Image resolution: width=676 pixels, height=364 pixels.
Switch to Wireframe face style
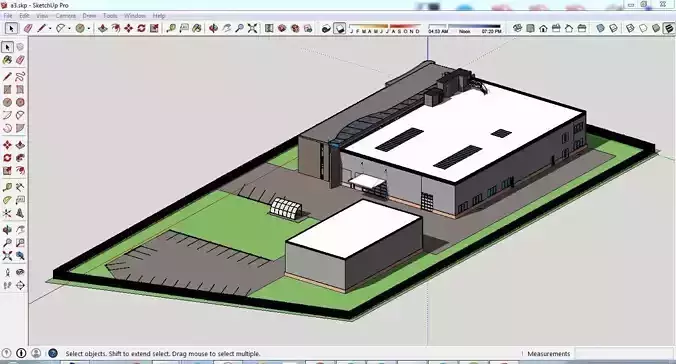(630, 28)
